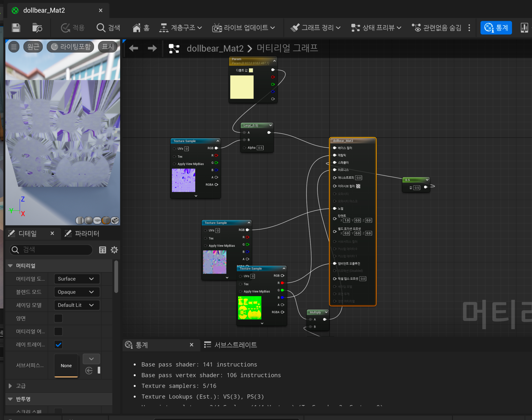
Task: Select the cube preview mesh icon
Action: [106, 220]
